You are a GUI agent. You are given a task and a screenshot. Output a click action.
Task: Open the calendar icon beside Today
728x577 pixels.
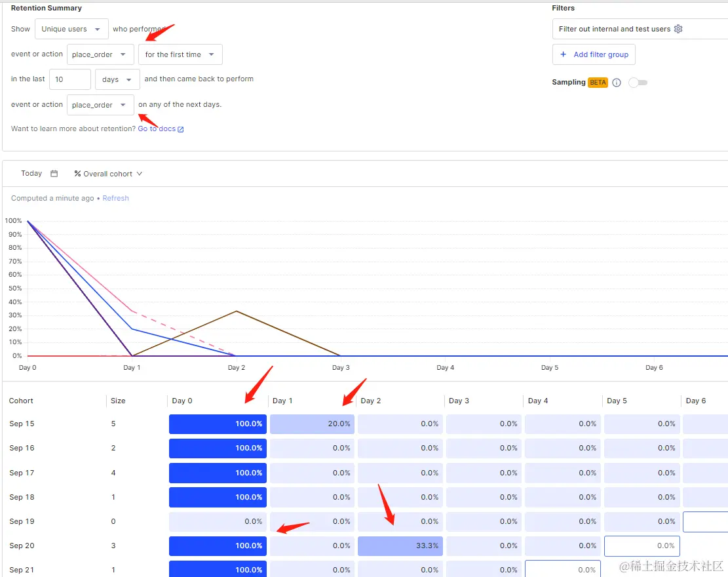click(x=54, y=173)
